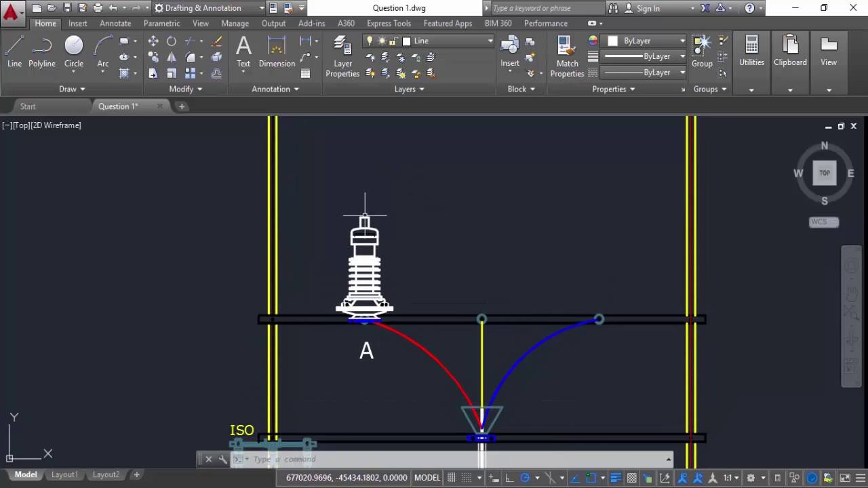Click the Insert block icon
This screenshot has height=488, width=868.
coord(510,52)
